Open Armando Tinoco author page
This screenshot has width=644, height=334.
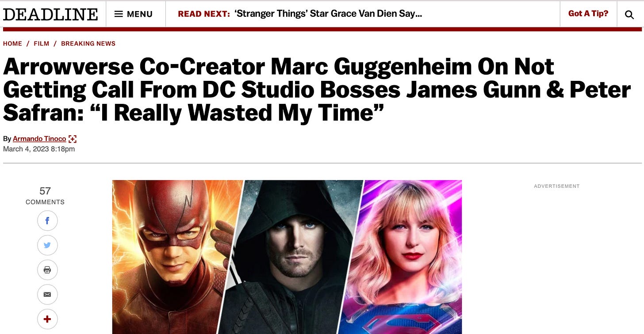(39, 139)
